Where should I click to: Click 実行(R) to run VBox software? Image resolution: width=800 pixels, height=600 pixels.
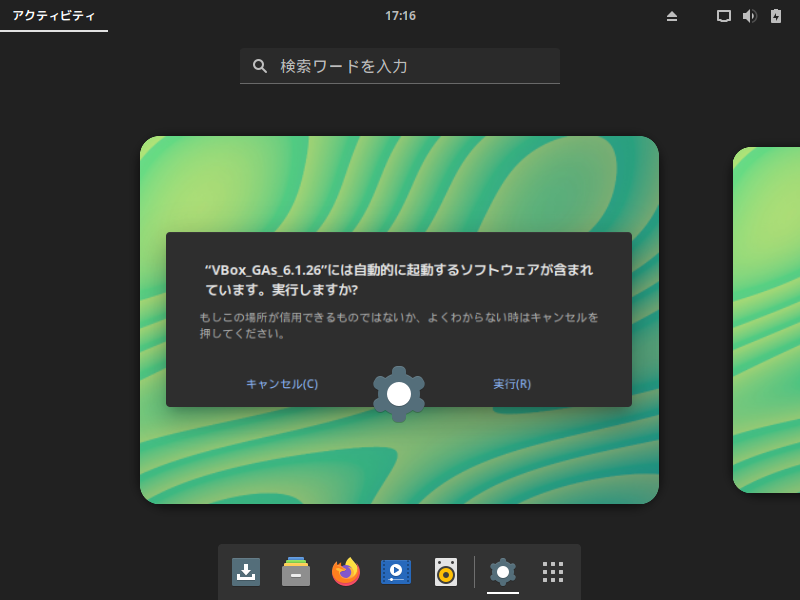tap(512, 384)
